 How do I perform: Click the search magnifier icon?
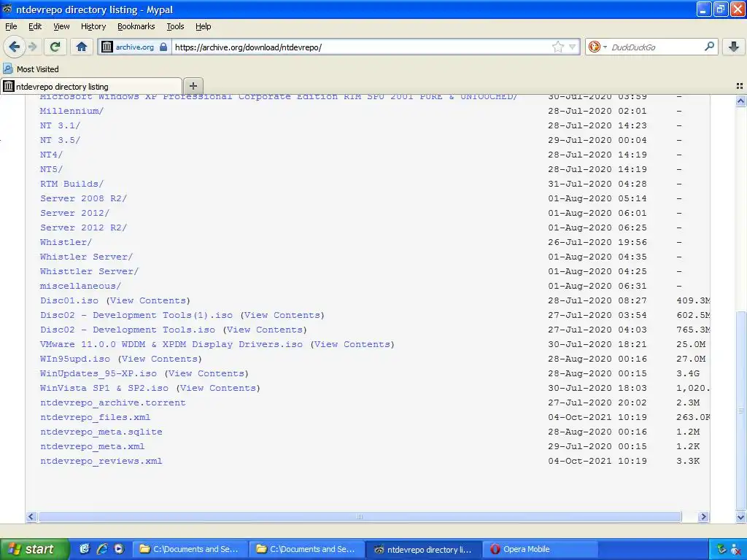[x=709, y=47]
